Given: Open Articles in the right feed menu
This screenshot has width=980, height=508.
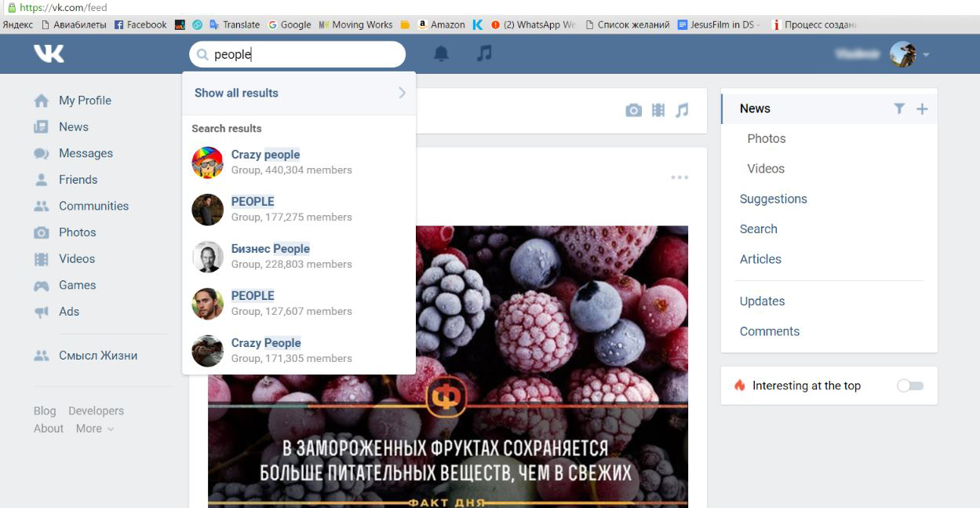Looking at the screenshot, I should [x=761, y=259].
